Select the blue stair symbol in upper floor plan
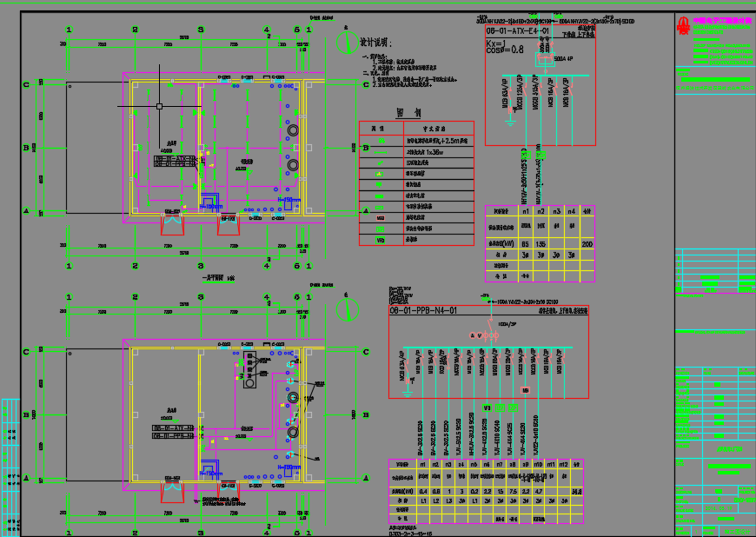Viewport: 756px width, 537px height. point(210,202)
